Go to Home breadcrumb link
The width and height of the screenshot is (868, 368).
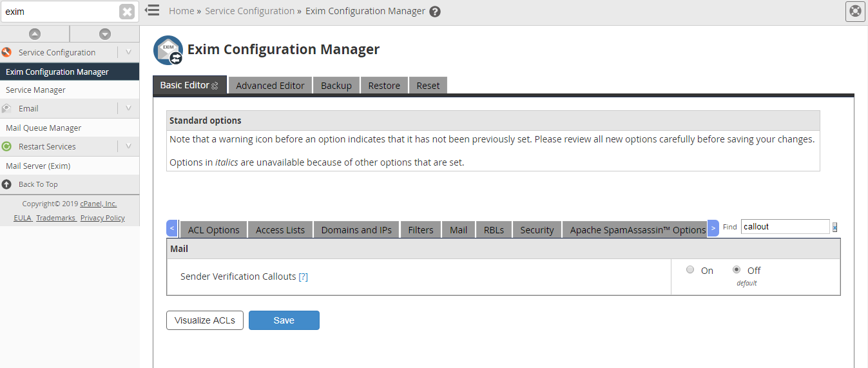pyautogui.click(x=182, y=11)
